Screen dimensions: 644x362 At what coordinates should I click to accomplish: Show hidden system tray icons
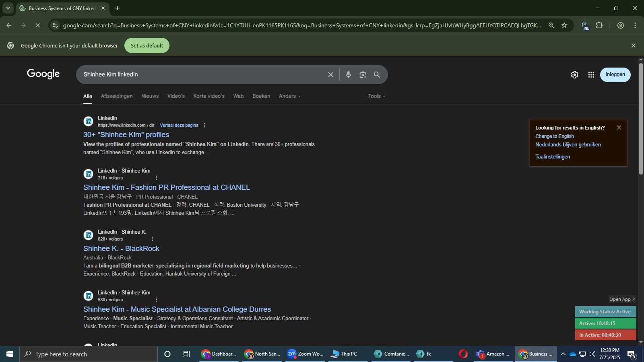click(563, 354)
